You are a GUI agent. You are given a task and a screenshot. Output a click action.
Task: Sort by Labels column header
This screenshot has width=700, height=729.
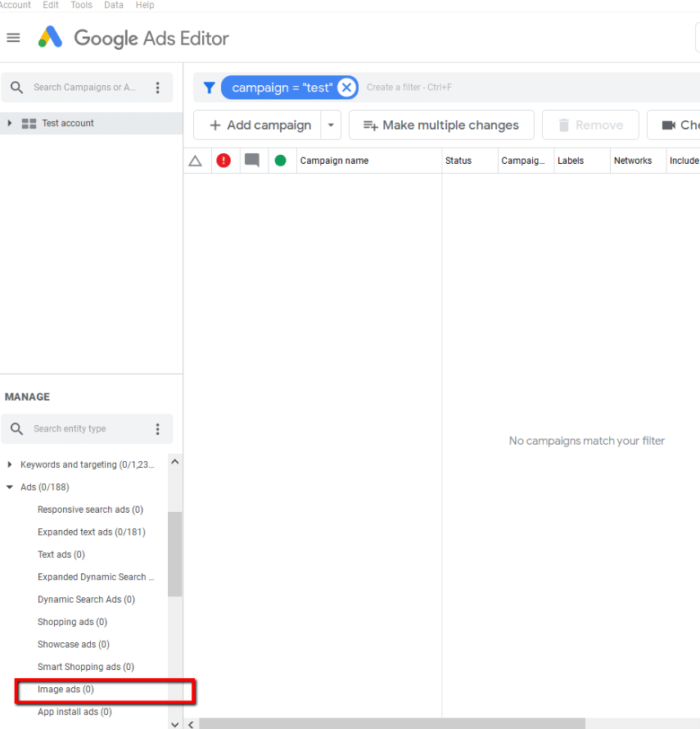(582, 161)
